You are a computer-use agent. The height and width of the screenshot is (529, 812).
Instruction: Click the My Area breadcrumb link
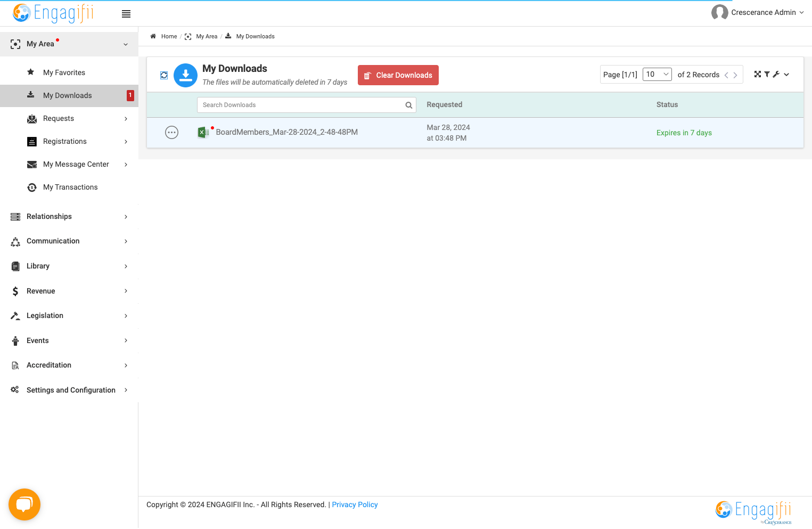click(207, 36)
